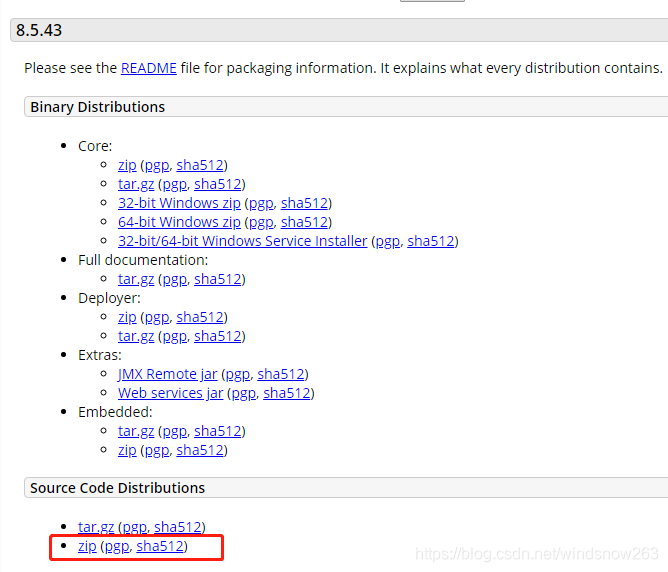Download 32-bit/64-bit Windows Service Installer
Image resolution: width=668 pixels, height=572 pixels.
[x=242, y=241]
